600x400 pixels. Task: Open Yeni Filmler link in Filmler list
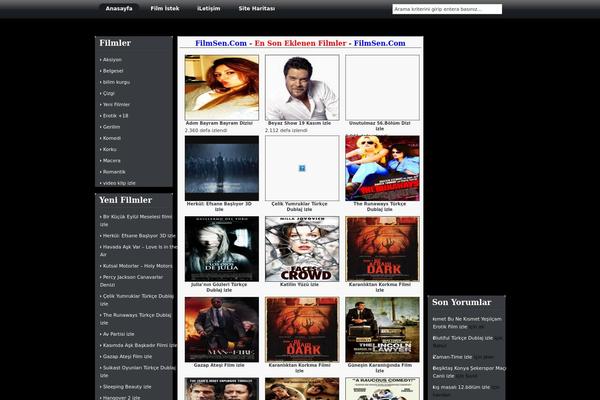[116, 104]
